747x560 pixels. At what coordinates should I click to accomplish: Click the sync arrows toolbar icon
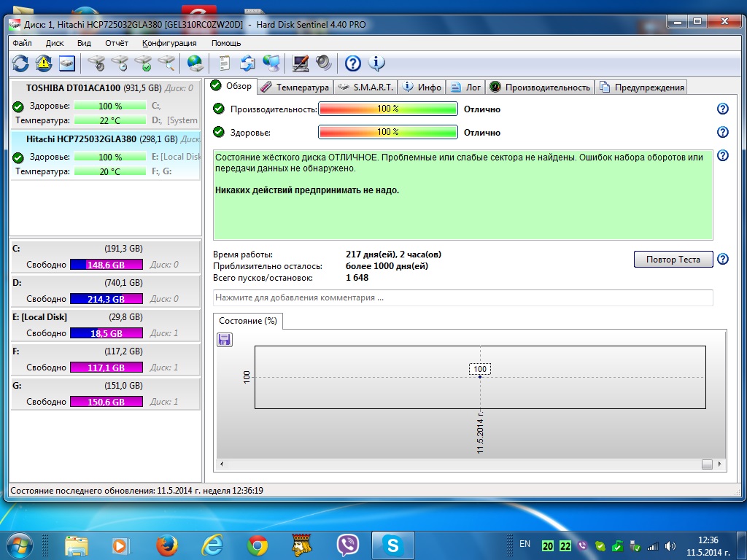(248, 63)
